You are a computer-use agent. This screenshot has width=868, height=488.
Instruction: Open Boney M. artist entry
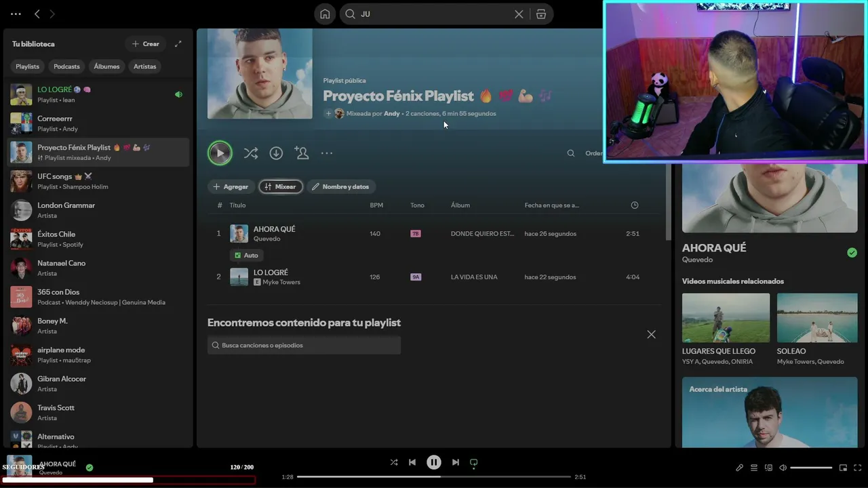(x=98, y=326)
